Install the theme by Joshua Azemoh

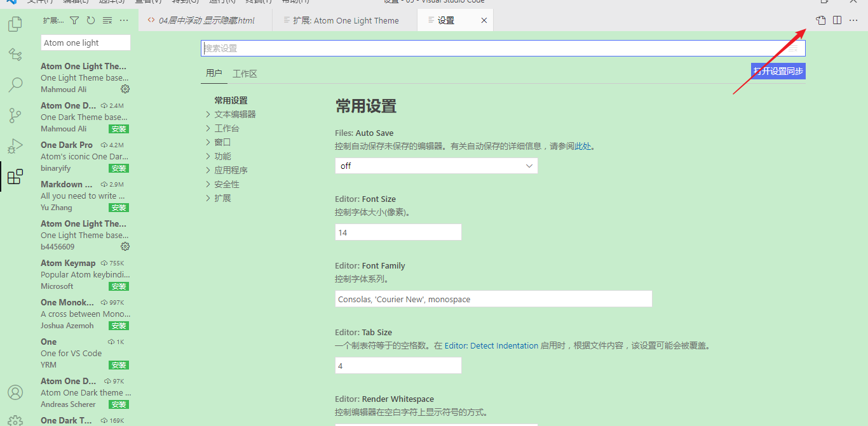tap(119, 326)
